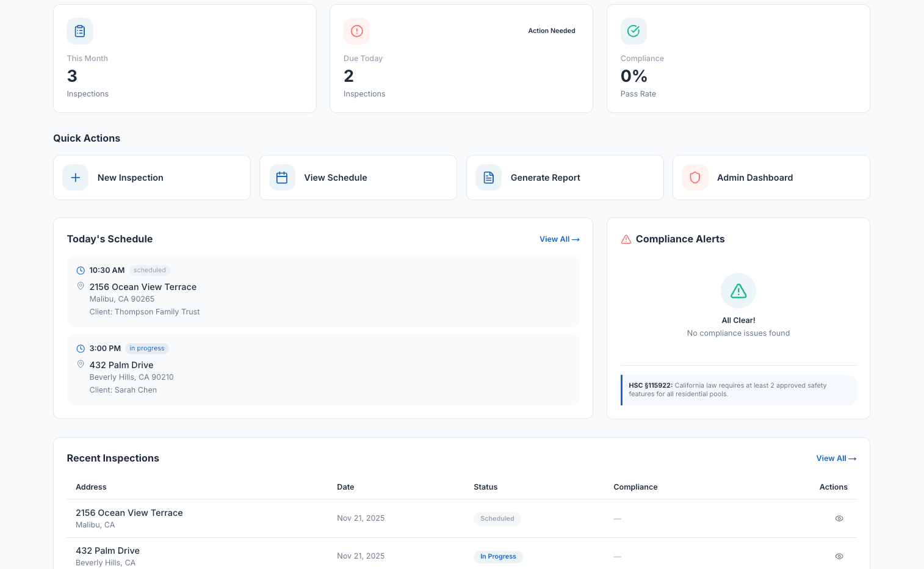
Task: Click the calendar icon beside View Schedule
Action: (x=281, y=177)
